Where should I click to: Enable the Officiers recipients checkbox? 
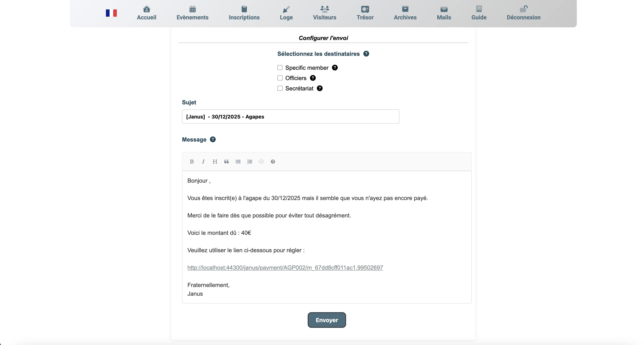[x=280, y=78]
